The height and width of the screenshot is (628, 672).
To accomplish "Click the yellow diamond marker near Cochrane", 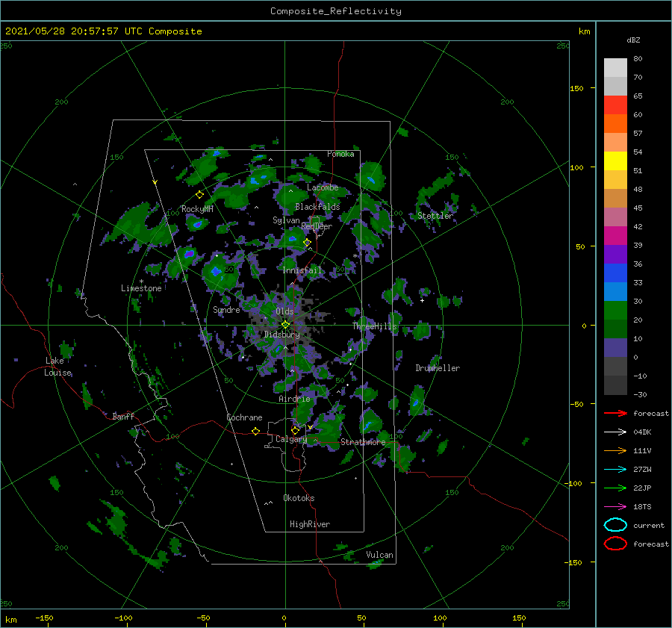I will click(255, 431).
